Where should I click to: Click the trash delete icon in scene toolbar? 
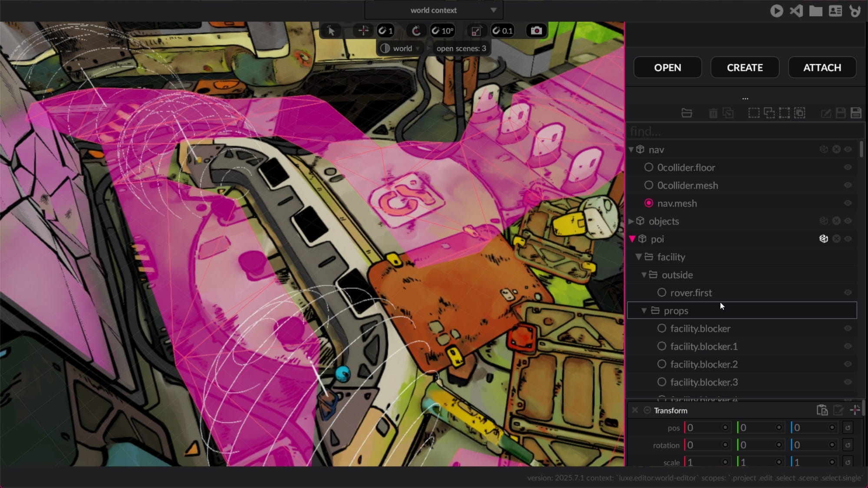pos(713,113)
